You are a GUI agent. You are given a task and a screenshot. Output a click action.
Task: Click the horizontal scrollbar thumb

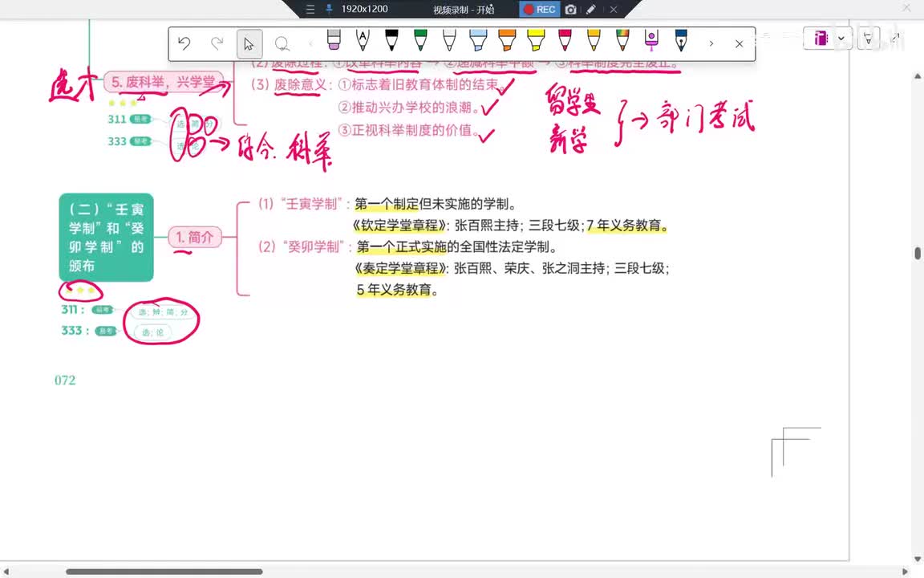pos(164,572)
